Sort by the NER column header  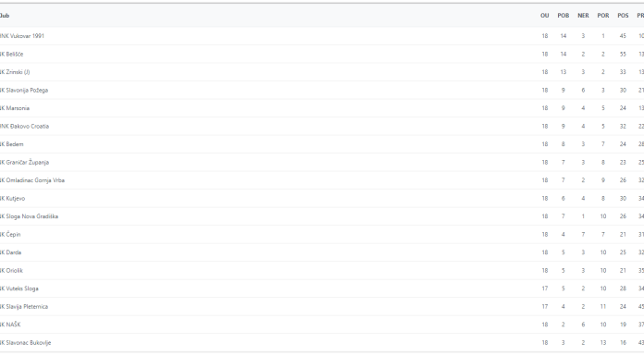pos(583,16)
